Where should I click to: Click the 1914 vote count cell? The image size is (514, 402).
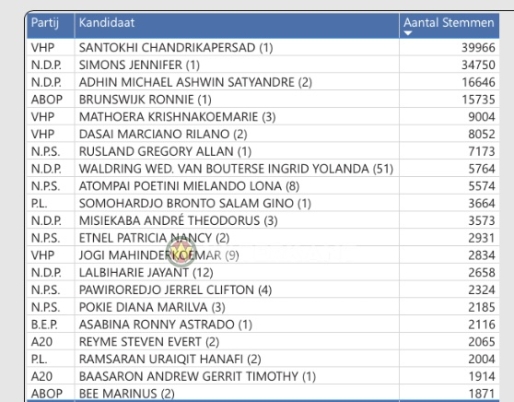point(482,377)
